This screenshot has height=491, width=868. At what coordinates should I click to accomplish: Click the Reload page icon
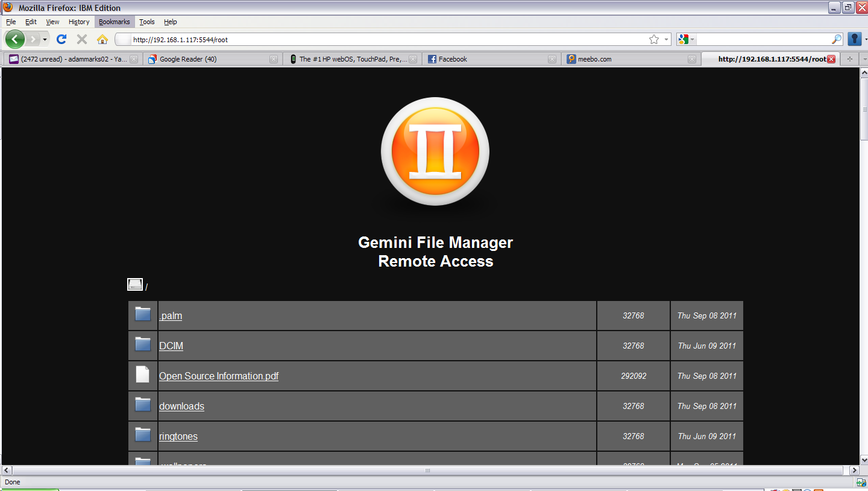coord(61,39)
